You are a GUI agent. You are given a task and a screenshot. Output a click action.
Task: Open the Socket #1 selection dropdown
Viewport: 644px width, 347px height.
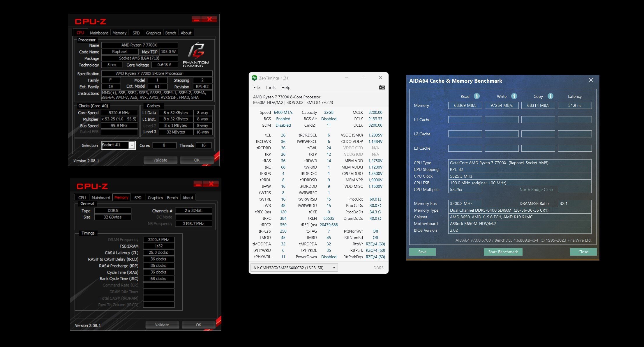[x=132, y=145]
